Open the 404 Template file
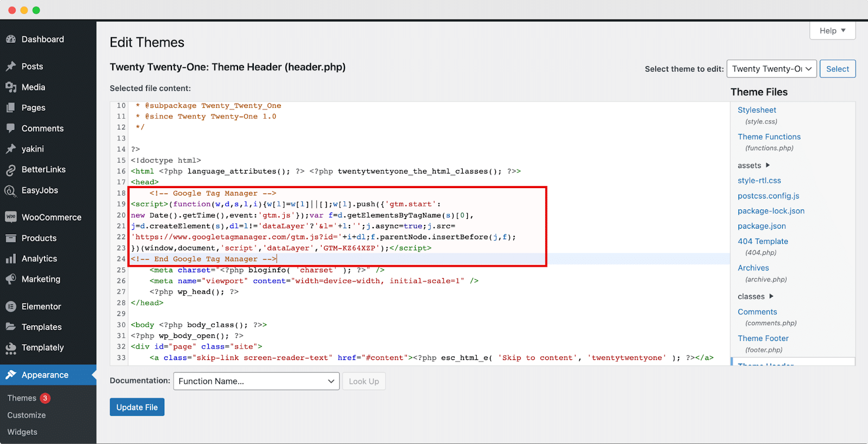 (x=763, y=241)
